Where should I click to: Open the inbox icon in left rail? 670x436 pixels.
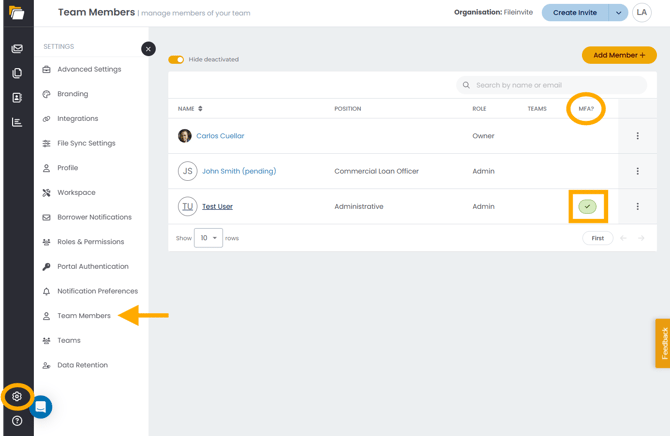17,48
